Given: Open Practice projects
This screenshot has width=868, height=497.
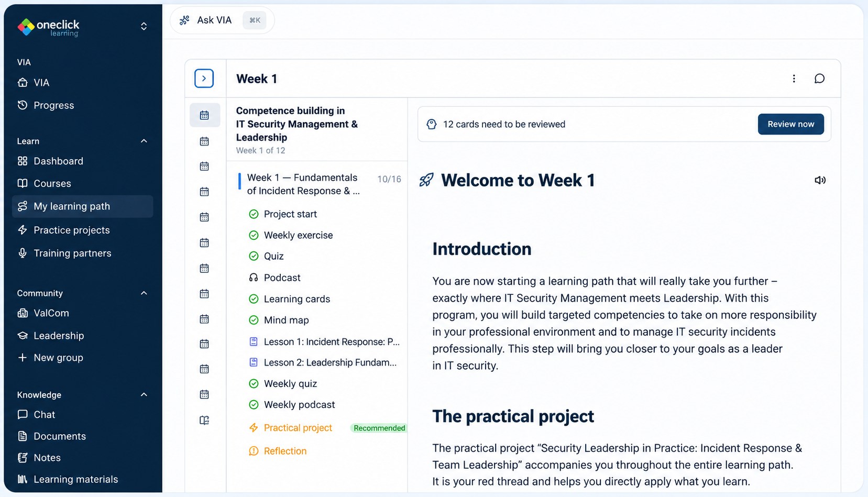Looking at the screenshot, I should (82, 230).
